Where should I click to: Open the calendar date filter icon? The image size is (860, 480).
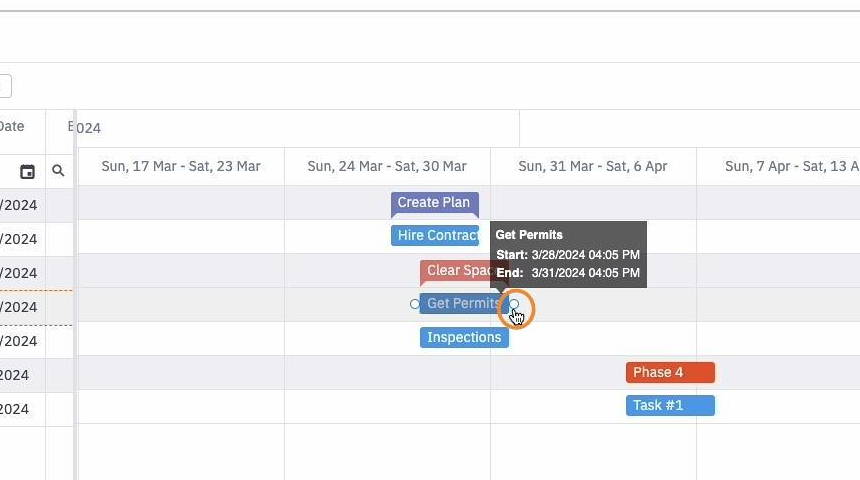[27, 172]
